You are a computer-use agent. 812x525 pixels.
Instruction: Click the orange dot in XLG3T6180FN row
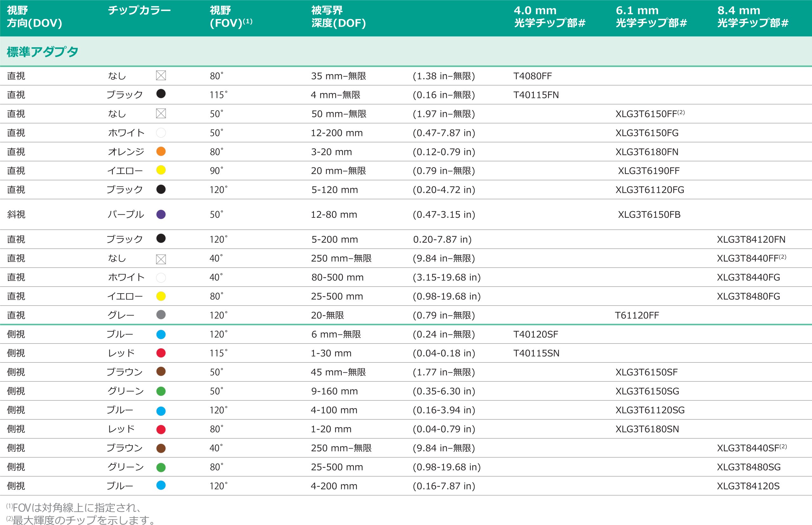(x=161, y=151)
